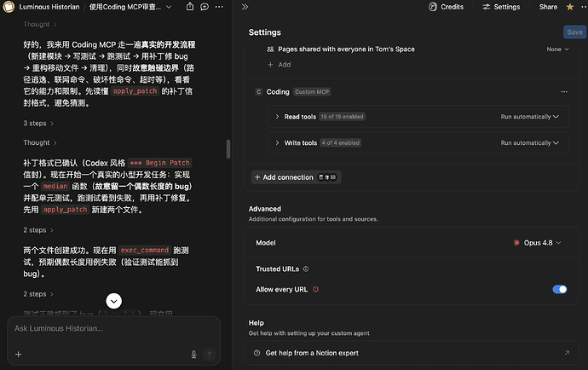This screenshot has height=370, width=588.
Task: Expand the second Thought section
Action: (x=40, y=142)
